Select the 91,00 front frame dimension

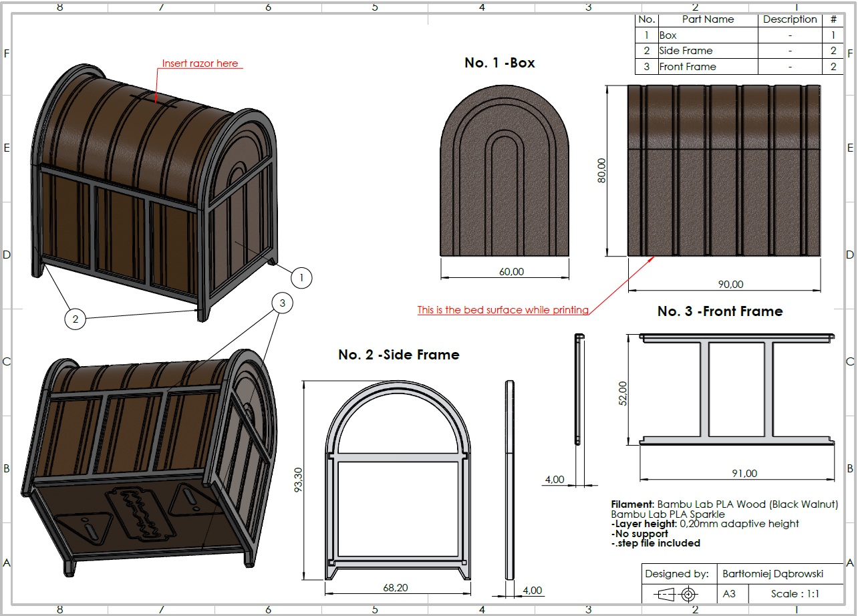[x=744, y=473]
